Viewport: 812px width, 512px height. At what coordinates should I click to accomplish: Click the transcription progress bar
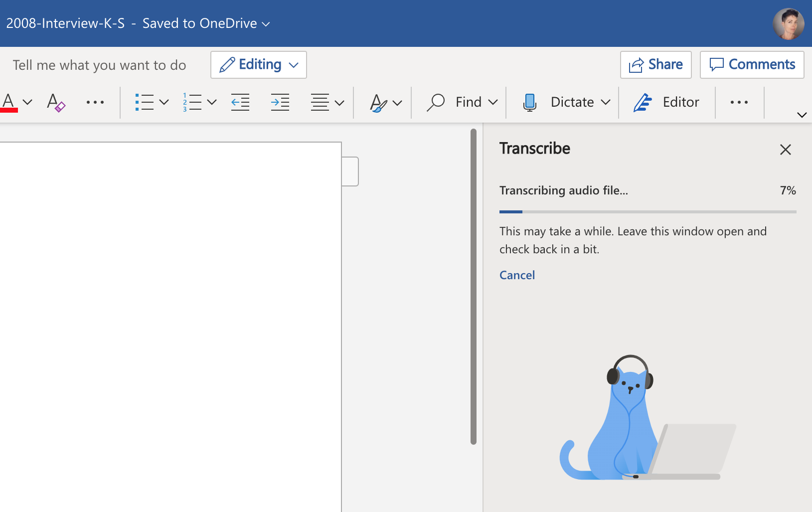pyautogui.click(x=648, y=212)
